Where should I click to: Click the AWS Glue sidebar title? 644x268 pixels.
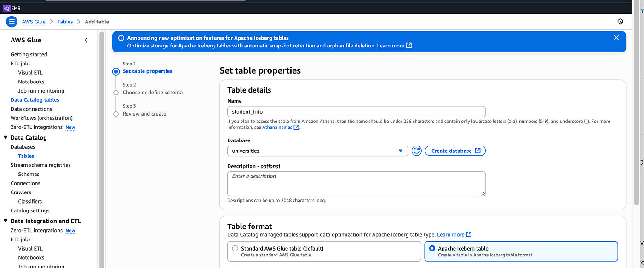pyautogui.click(x=26, y=40)
